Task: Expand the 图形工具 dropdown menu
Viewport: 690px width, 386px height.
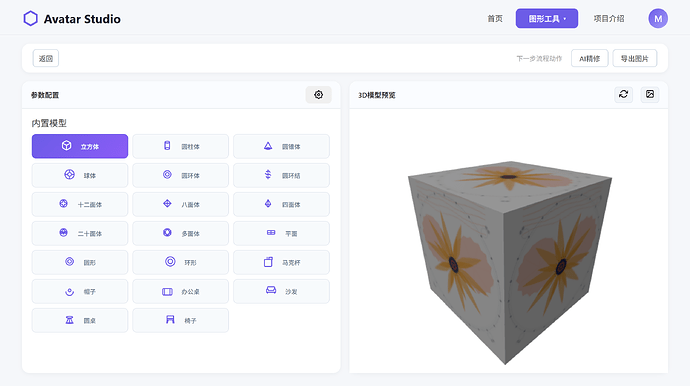Action: click(x=547, y=18)
